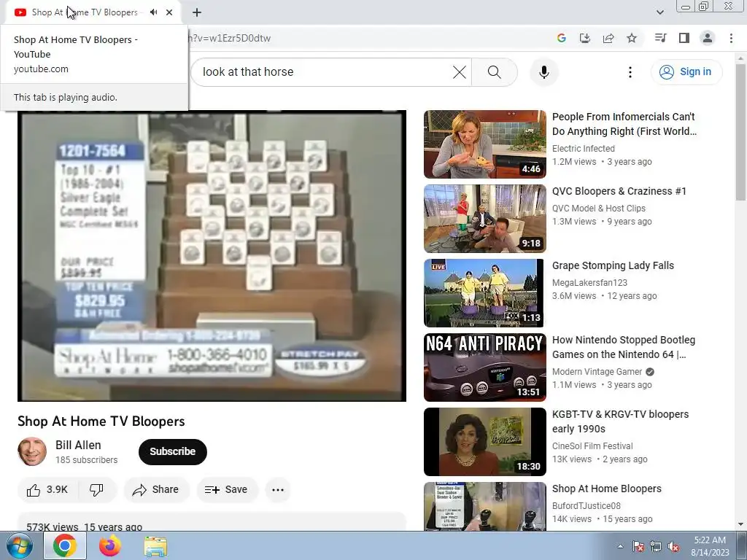Open more actions ellipsis under video
747x560 pixels.
278,489
